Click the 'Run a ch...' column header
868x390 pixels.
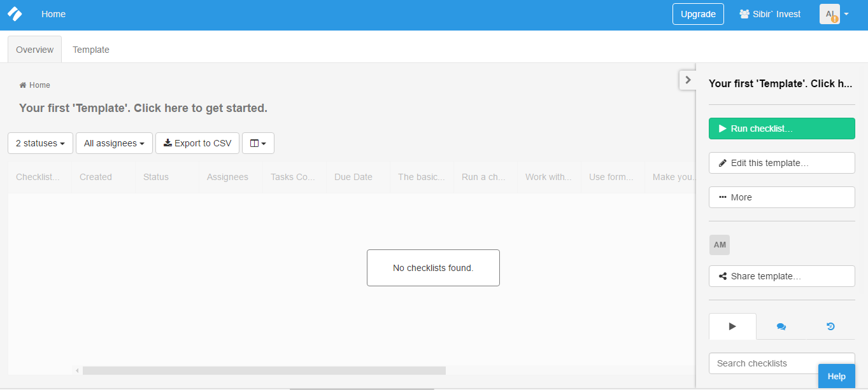click(484, 177)
